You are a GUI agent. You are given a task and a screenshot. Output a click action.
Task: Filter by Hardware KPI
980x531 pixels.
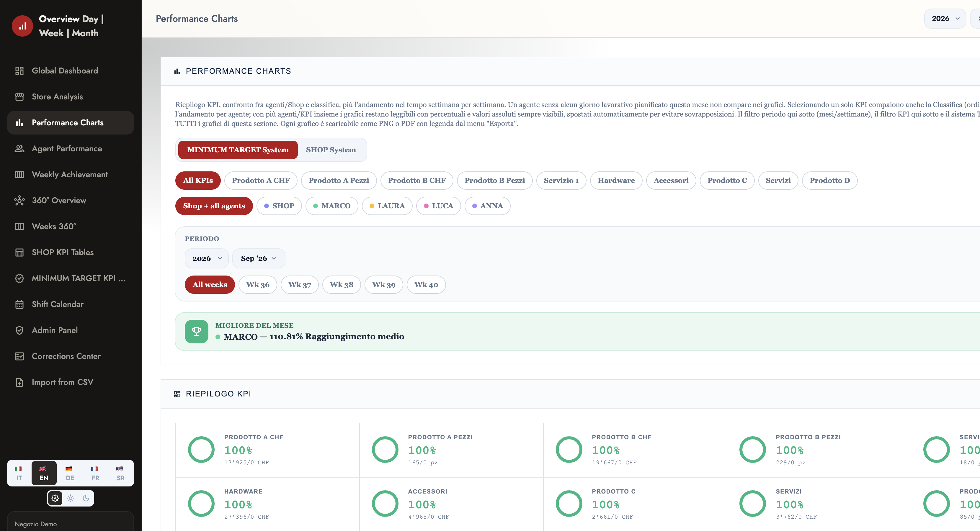pos(616,181)
